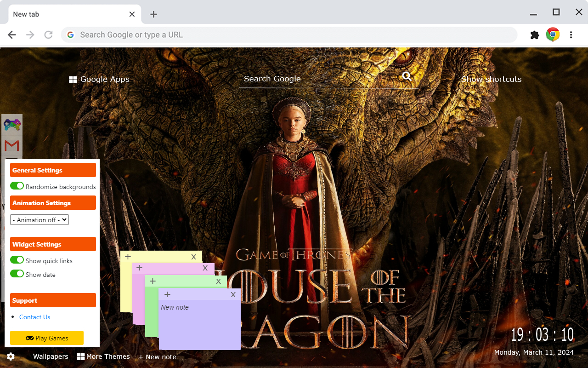The height and width of the screenshot is (368, 588).
Task: Close the green sticky note
Action: point(219,281)
